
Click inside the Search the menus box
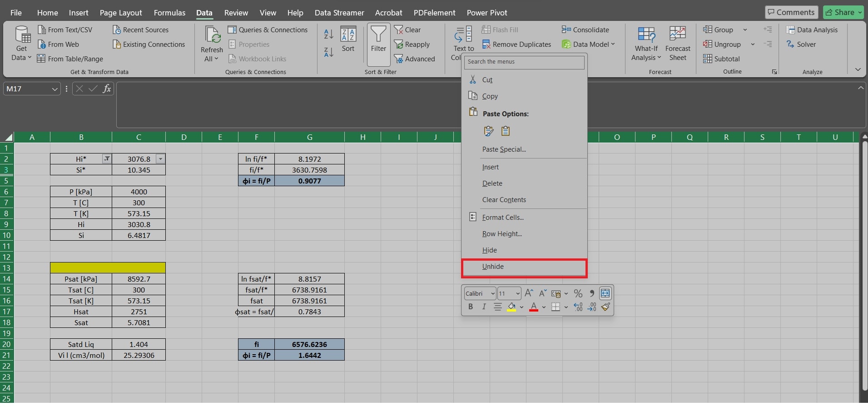(524, 62)
